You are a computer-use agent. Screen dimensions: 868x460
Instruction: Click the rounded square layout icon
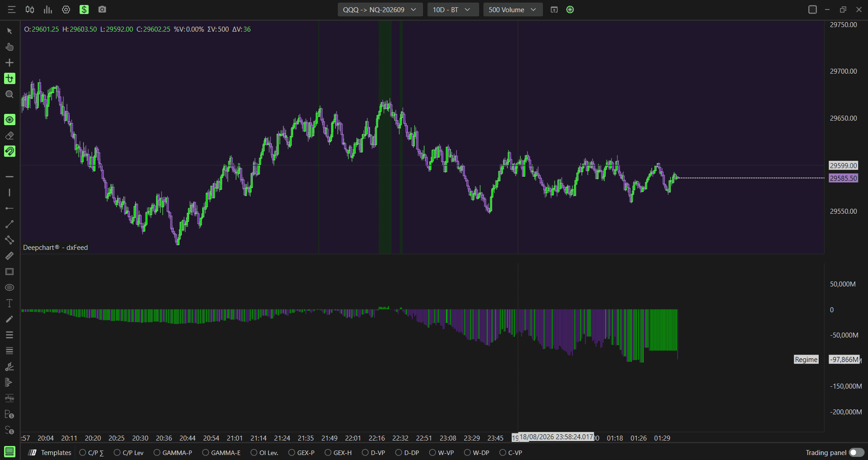tap(812, 9)
